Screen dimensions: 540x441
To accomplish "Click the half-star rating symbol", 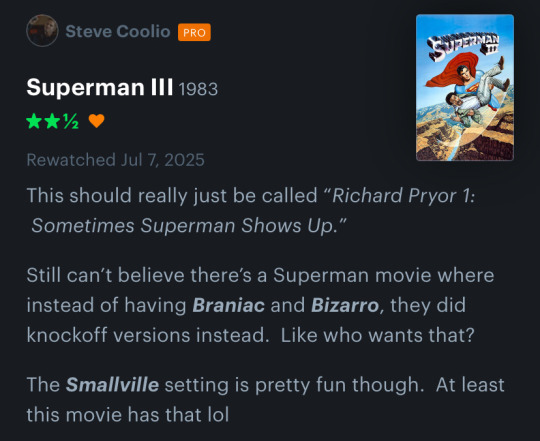I will (71, 121).
